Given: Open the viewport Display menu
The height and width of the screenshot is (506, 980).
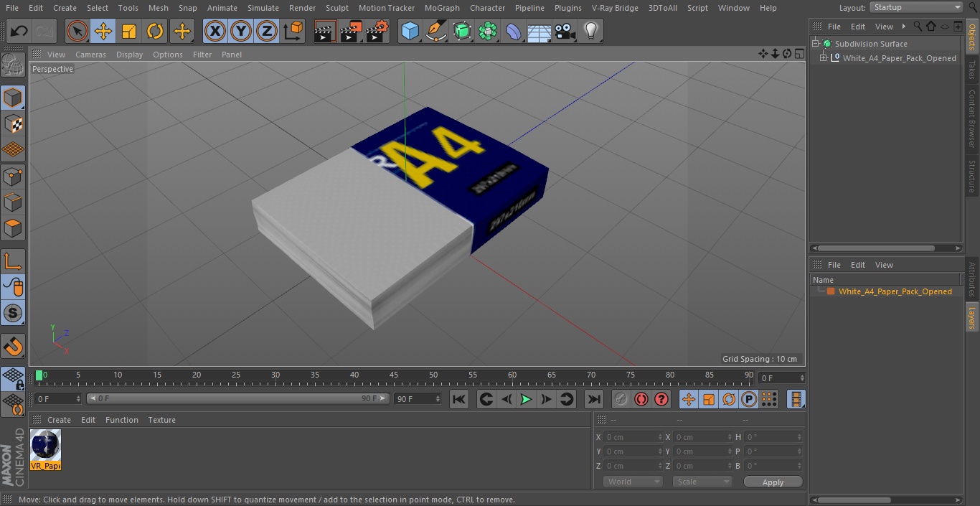Looking at the screenshot, I should (x=129, y=55).
